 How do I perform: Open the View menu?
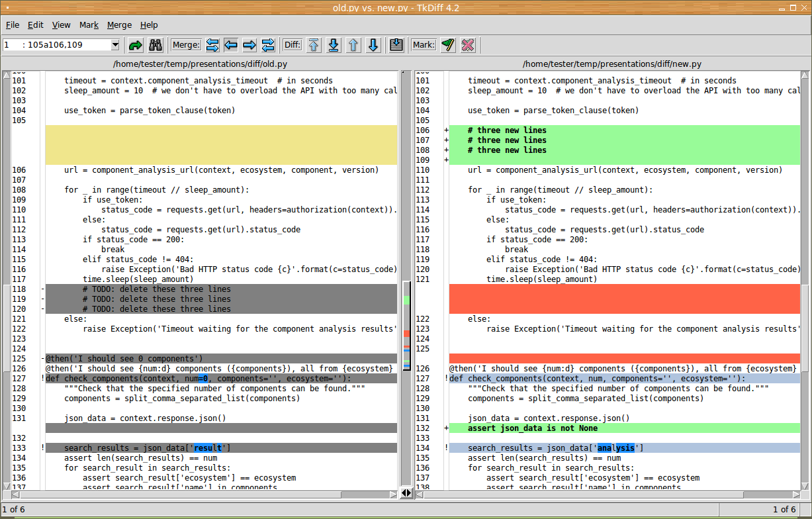[62, 25]
